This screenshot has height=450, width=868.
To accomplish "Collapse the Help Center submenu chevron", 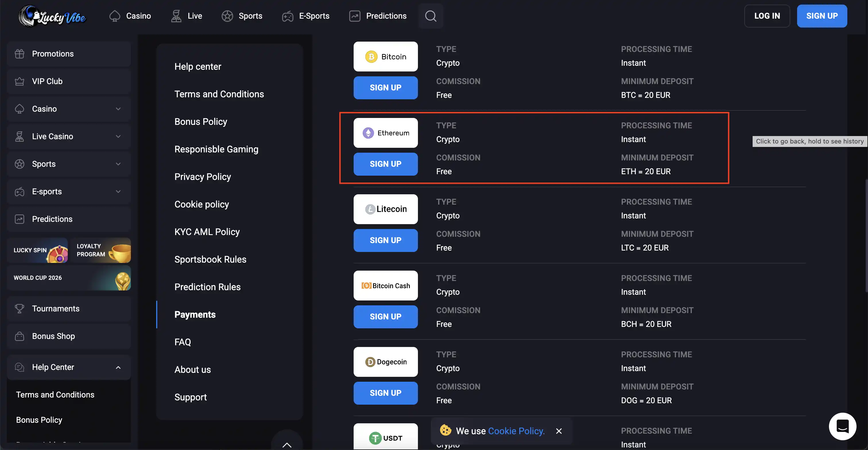I will coord(118,367).
